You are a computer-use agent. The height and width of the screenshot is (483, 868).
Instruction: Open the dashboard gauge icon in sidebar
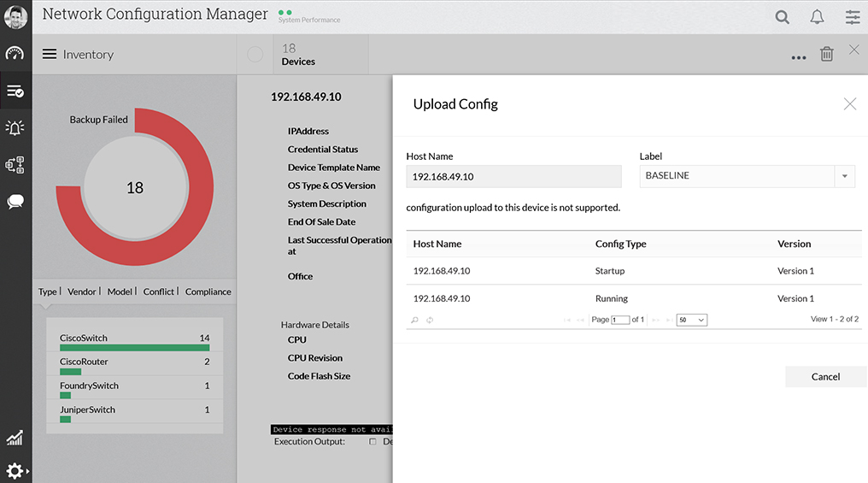pyautogui.click(x=15, y=54)
